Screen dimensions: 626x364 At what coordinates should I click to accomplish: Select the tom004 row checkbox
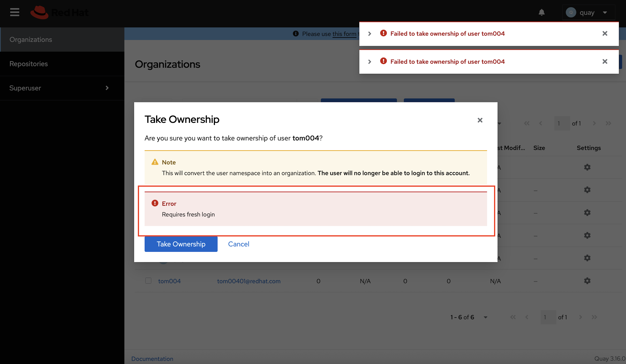(148, 281)
